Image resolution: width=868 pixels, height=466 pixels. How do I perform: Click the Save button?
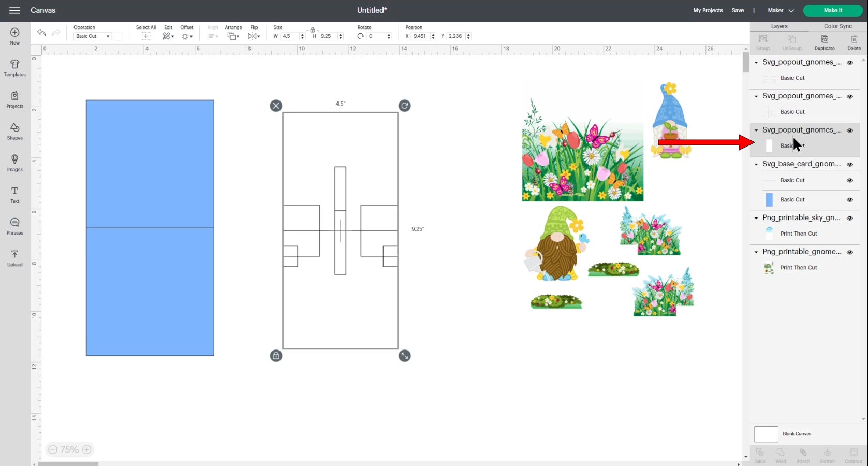point(738,10)
